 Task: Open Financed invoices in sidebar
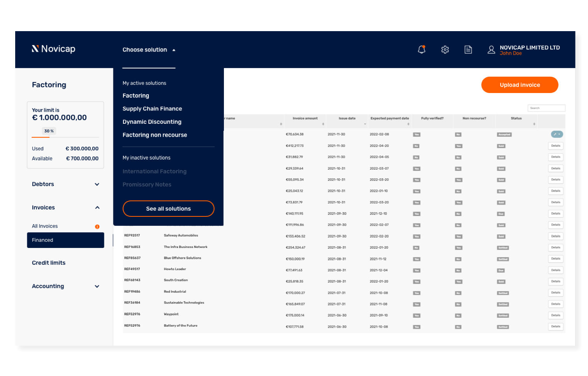pyautogui.click(x=65, y=240)
